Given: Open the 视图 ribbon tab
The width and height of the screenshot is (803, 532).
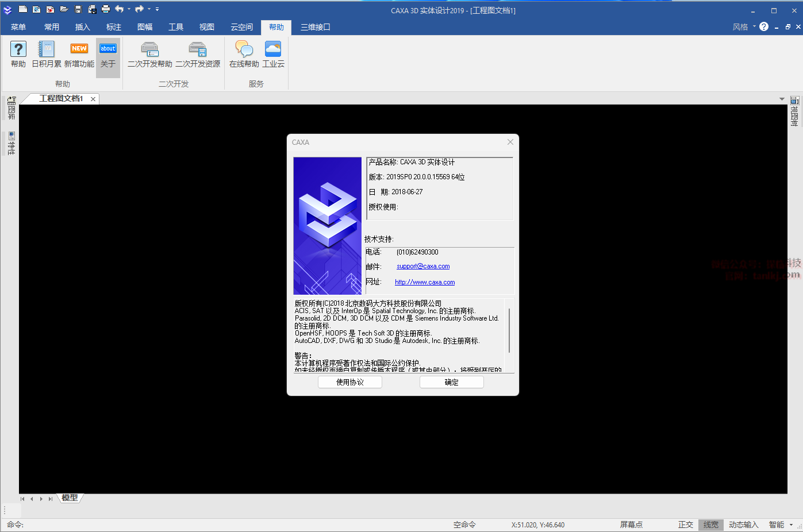Looking at the screenshot, I should [x=207, y=27].
